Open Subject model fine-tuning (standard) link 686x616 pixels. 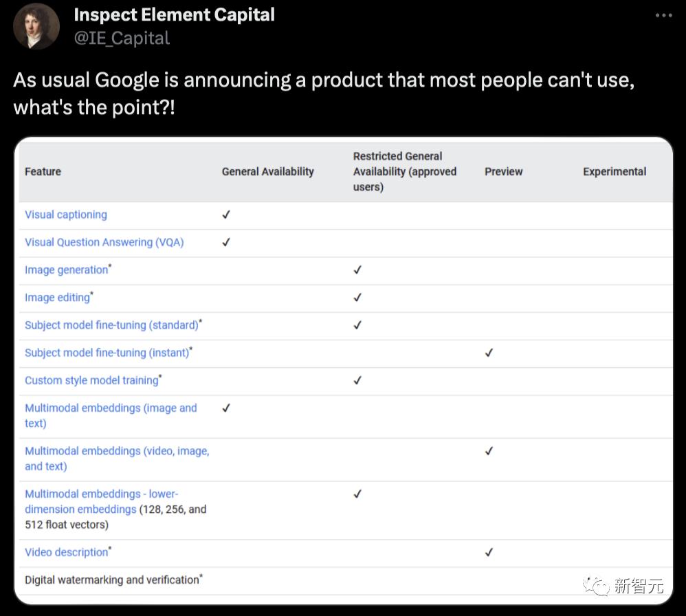(x=111, y=325)
